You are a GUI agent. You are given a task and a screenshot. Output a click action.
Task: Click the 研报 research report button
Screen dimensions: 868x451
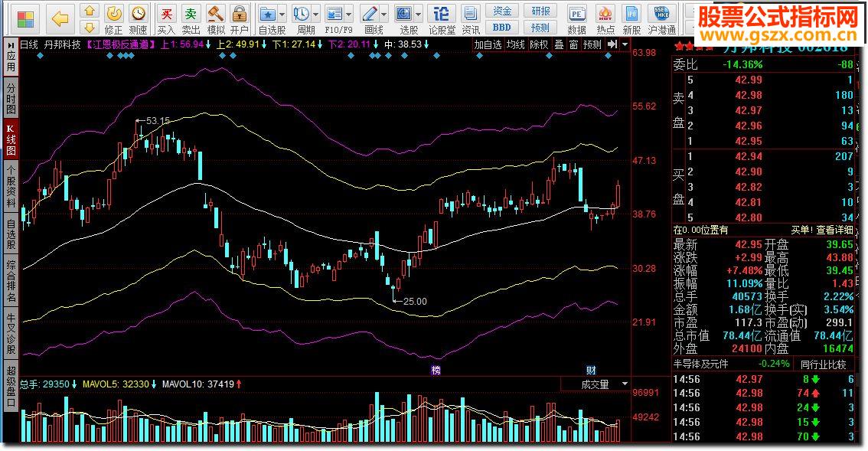tap(540, 11)
